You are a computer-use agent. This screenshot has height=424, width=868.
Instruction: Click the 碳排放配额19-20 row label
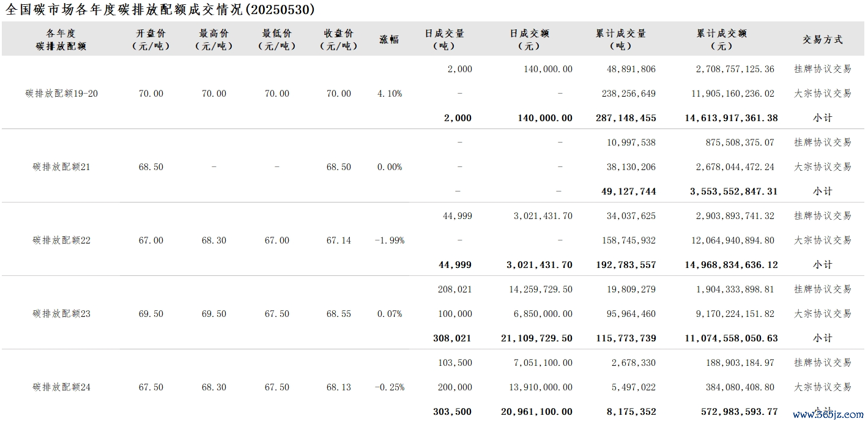point(62,94)
